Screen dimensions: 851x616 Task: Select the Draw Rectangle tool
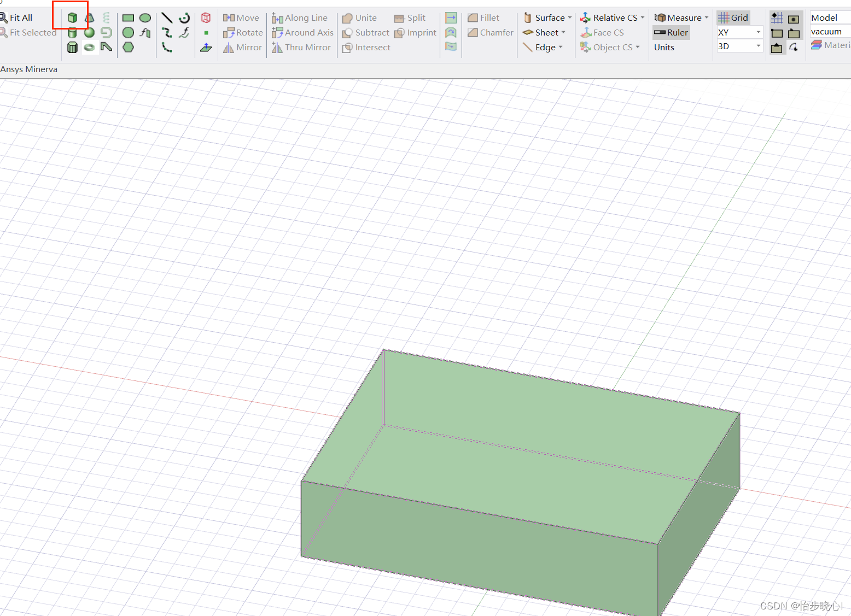(x=129, y=18)
